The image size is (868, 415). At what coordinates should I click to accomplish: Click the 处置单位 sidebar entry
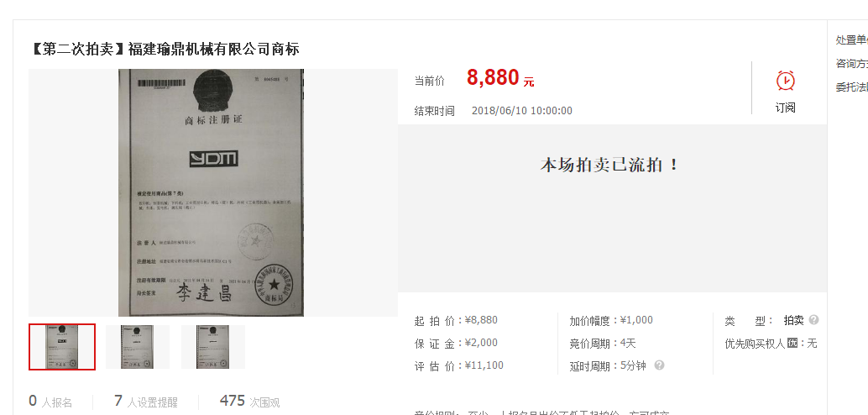851,39
